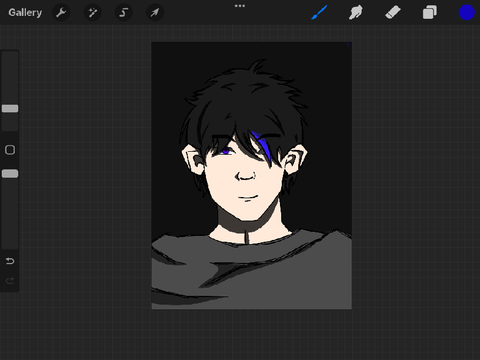
Task: Redo the last undone action
Action: pyautogui.click(x=10, y=281)
